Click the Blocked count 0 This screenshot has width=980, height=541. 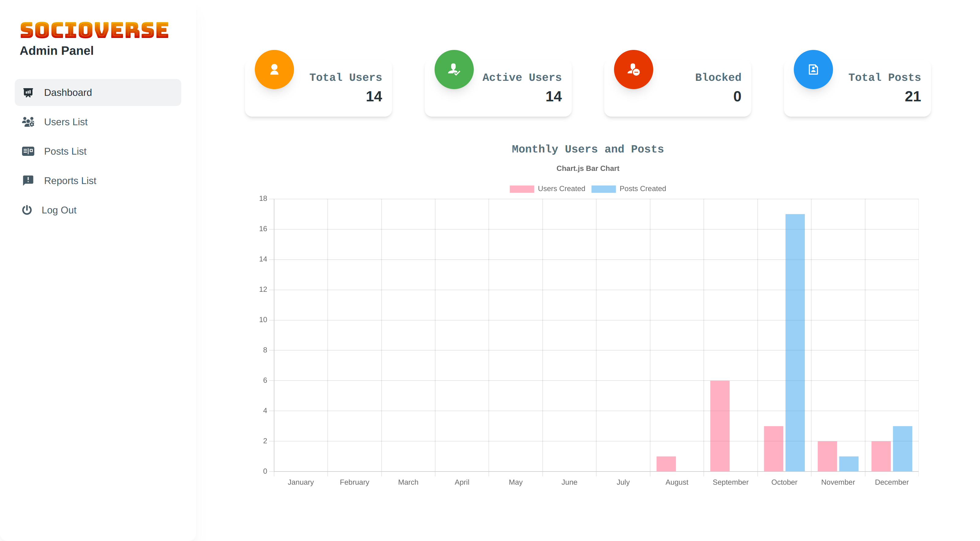click(x=737, y=96)
